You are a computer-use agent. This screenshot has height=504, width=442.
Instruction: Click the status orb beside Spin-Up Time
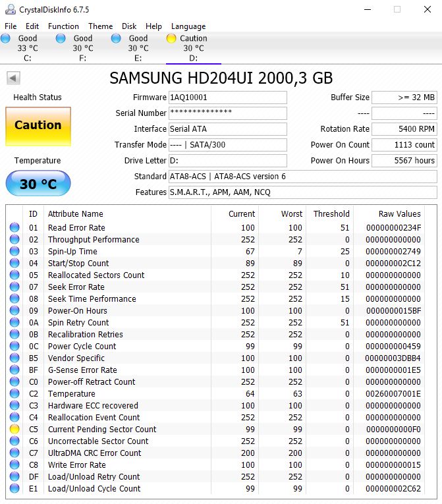pyautogui.click(x=14, y=251)
